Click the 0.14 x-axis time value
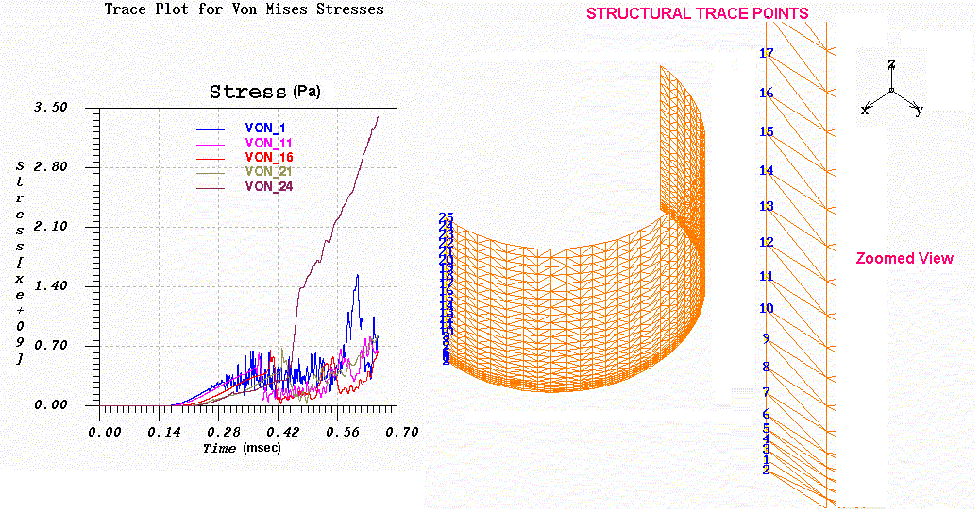Screen dimensions: 980x515 164,433
